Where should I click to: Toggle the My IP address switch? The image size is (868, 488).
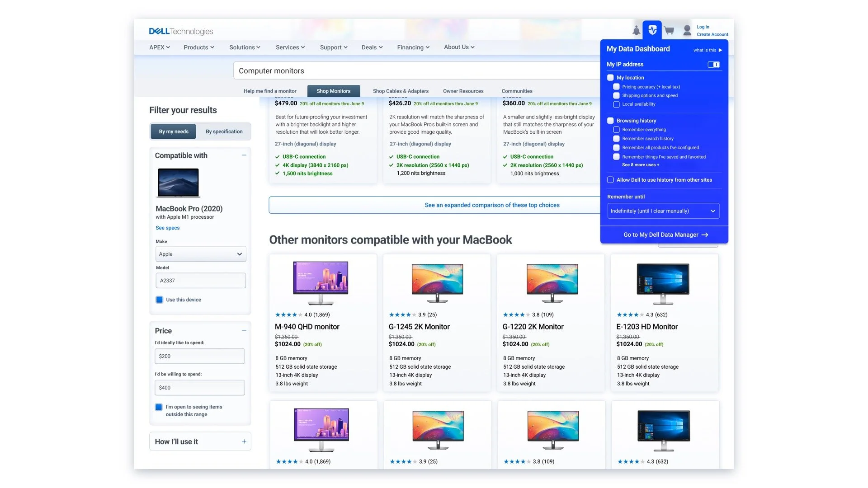click(x=713, y=65)
